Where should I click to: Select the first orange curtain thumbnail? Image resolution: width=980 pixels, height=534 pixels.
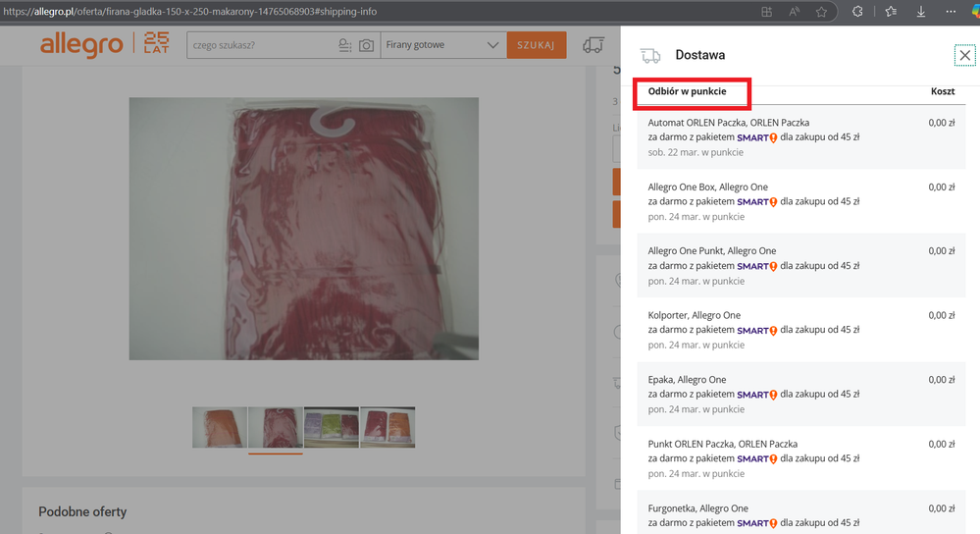(x=219, y=427)
